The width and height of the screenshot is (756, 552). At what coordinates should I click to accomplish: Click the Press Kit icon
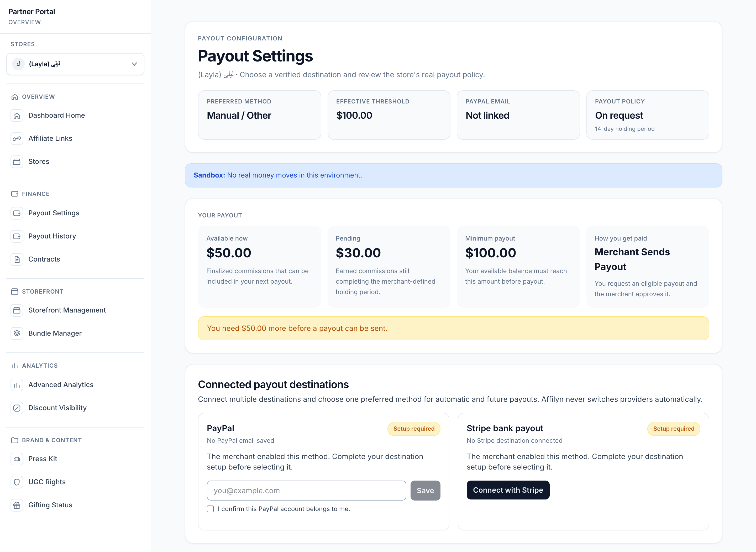pyautogui.click(x=17, y=459)
